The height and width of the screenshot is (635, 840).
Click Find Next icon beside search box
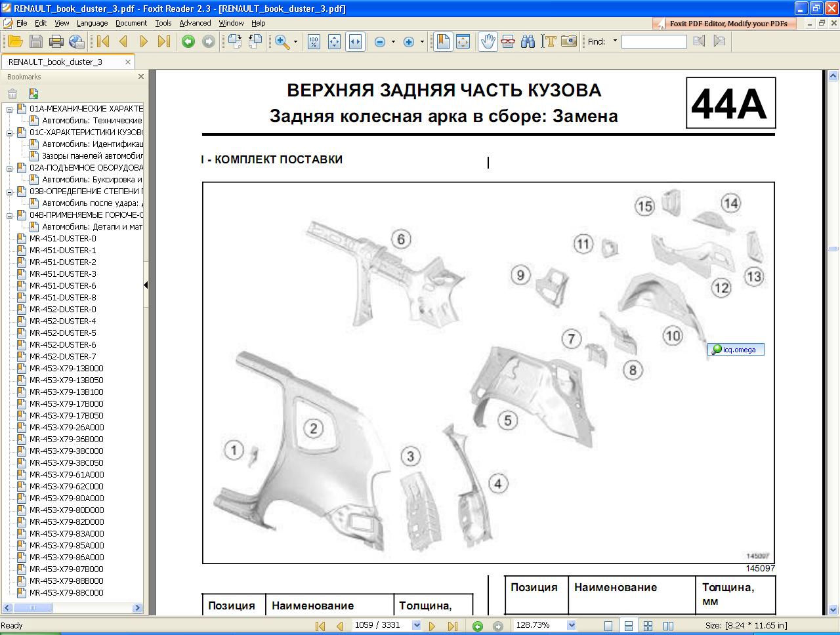719,41
